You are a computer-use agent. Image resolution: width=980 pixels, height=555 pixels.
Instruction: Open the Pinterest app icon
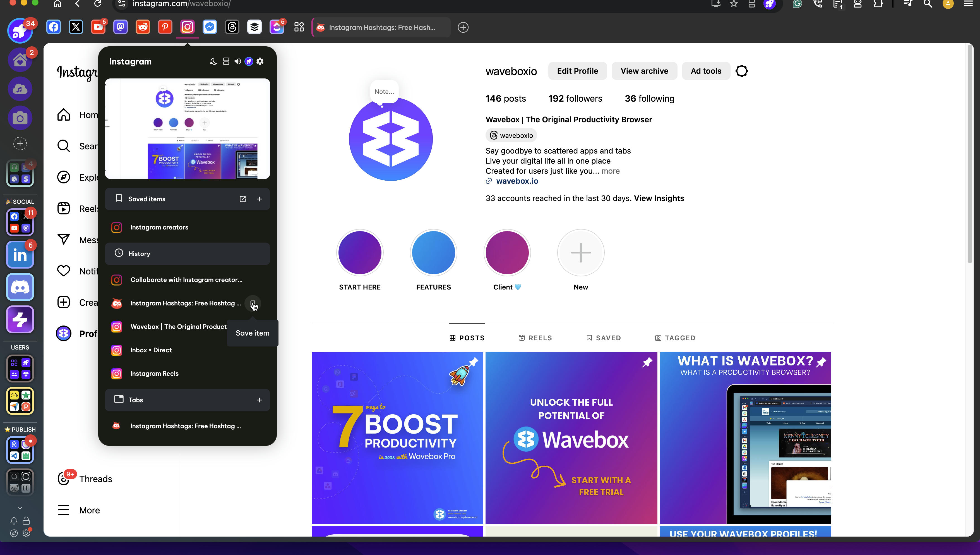[x=165, y=27]
